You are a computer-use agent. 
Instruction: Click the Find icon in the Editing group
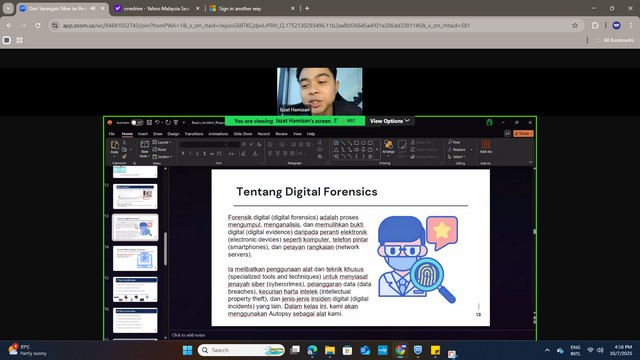point(454,142)
